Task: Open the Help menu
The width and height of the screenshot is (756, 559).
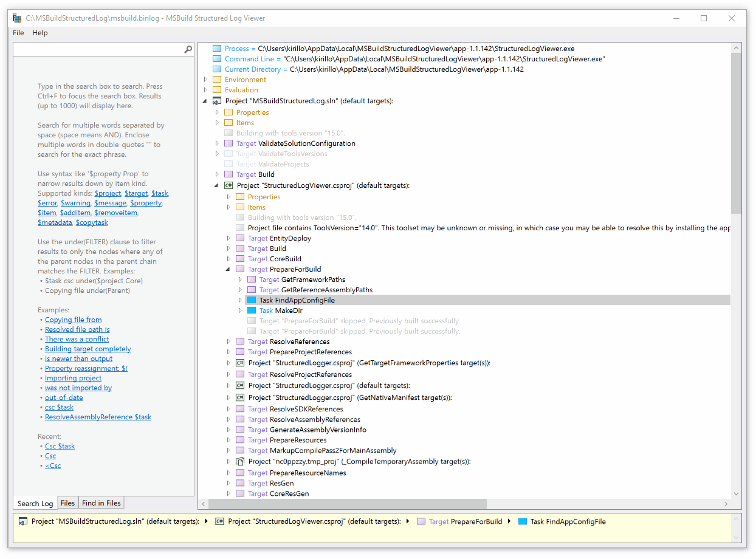Action: tap(40, 33)
